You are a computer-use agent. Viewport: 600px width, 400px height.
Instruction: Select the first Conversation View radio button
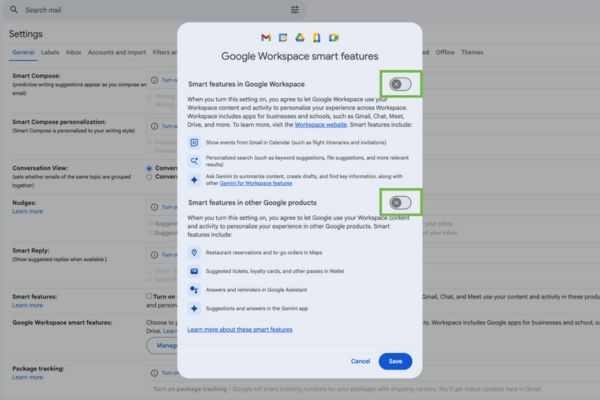tap(150, 168)
